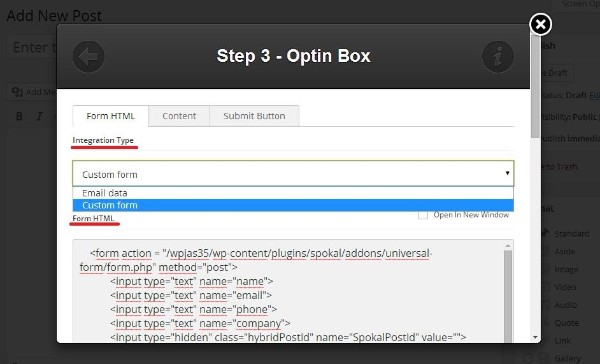Screen dimensions: 600x364
Task: Choose Custom form option in list
Action: (x=293, y=205)
